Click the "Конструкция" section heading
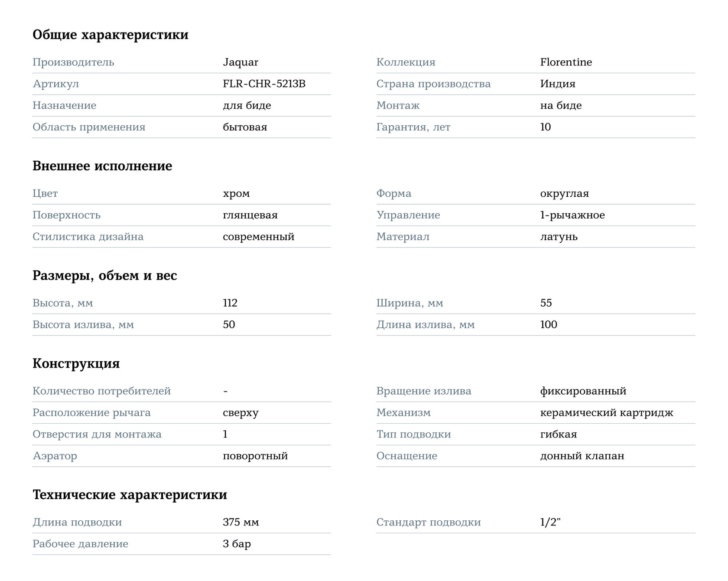This screenshot has height=581, width=728. (76, 364)
